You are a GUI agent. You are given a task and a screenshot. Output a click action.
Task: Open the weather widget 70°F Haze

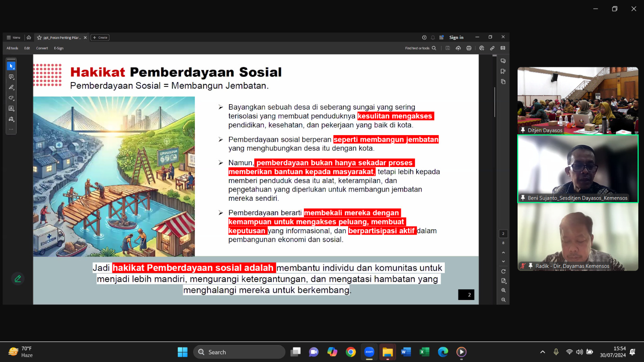click(x=21, y=352)
